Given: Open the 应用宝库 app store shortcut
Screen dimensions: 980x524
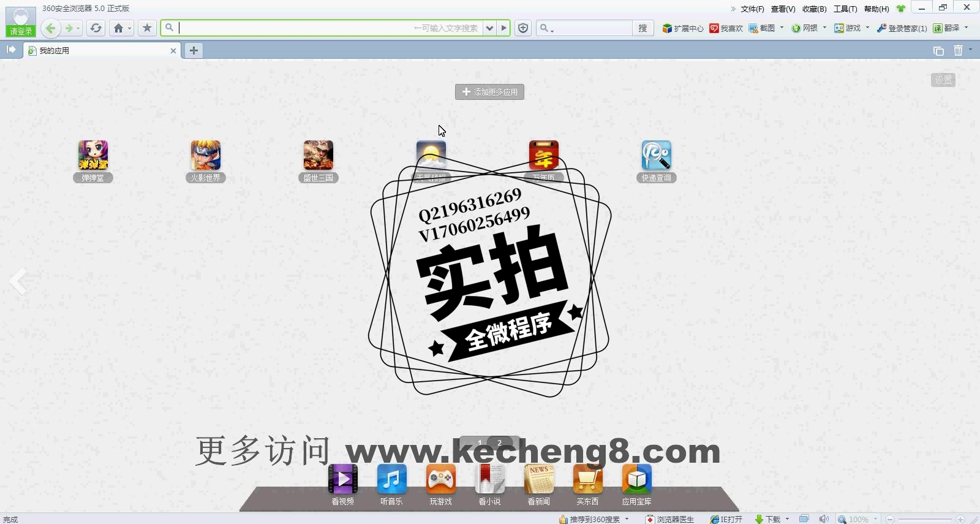Looking at the screenshot, I should 637,479.
